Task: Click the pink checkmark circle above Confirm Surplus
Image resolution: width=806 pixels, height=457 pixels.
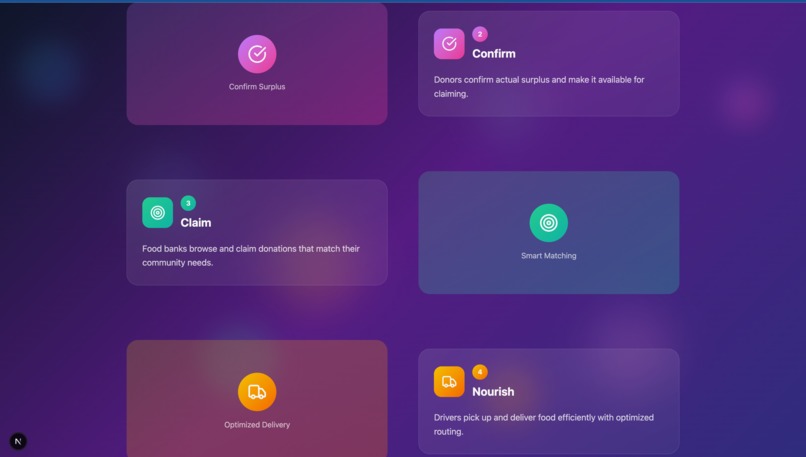Action: 257,54
